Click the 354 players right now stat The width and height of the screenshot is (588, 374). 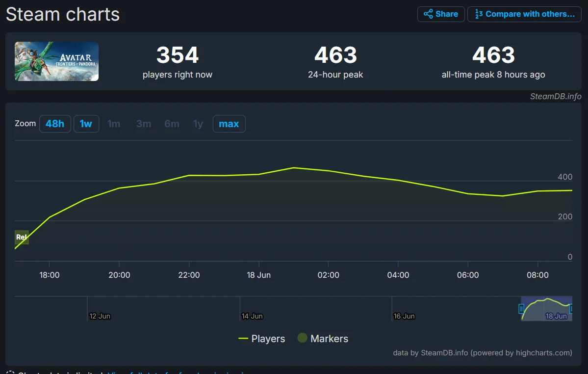(x=177, y=55)
